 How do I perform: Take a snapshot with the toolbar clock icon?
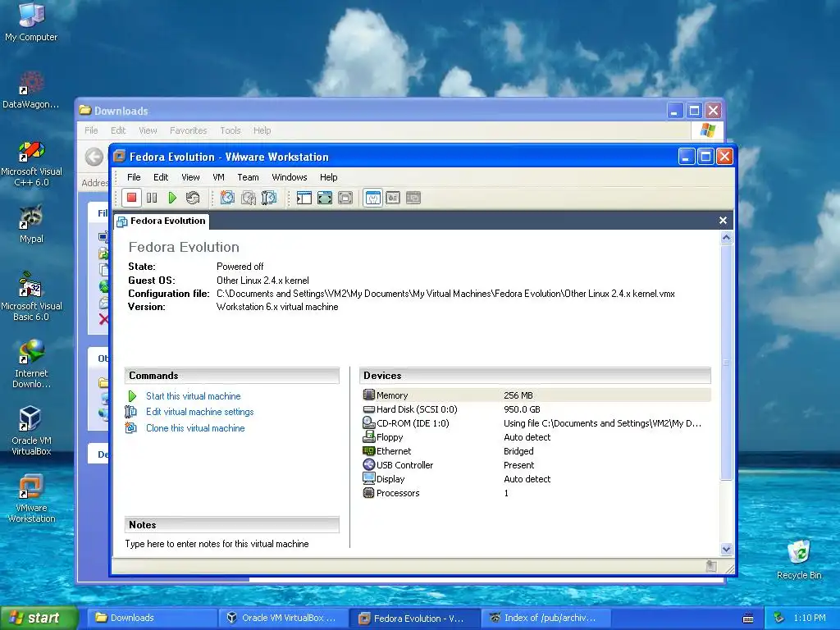pyautogui.click(x=227, y=198)
